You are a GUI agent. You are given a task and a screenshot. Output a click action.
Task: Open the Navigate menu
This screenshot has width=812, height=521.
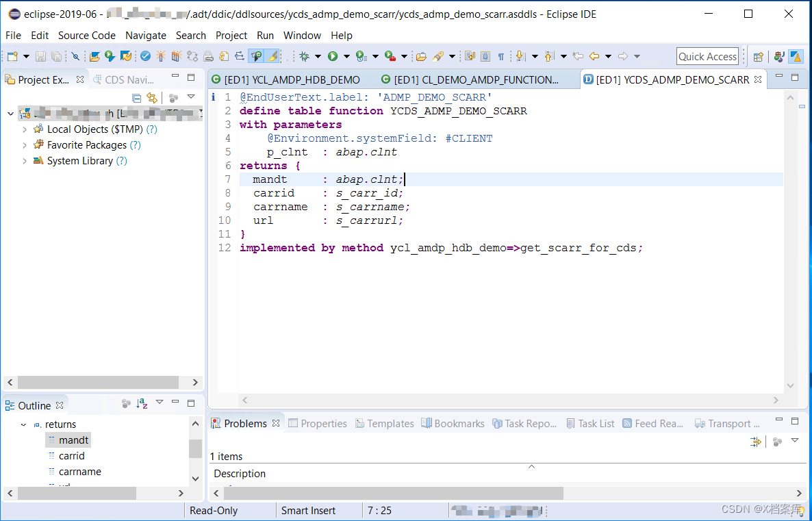[x=146, y=36]
